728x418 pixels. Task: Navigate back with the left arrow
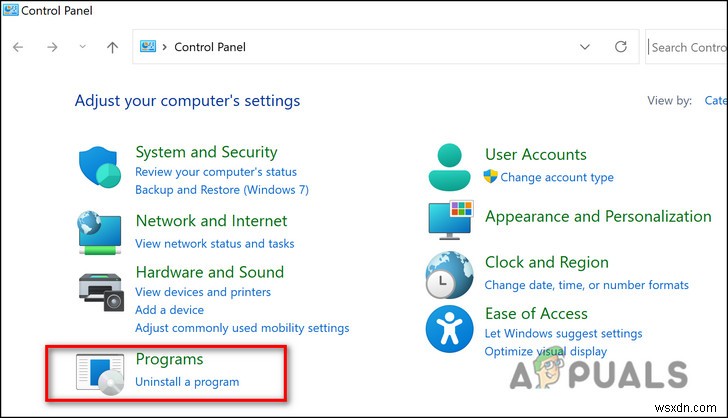tap(20, 47)
